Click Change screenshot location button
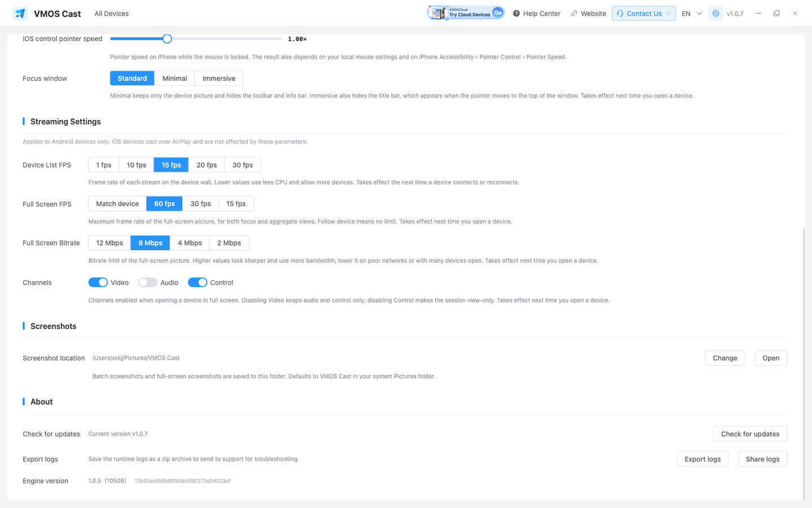Screen dimensions: 812x508 [x=725, y=358]
